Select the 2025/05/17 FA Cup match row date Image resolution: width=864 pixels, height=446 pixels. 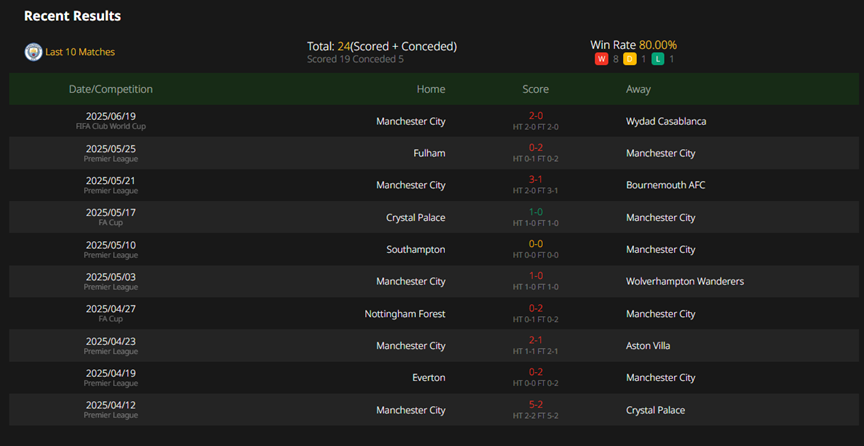click(111, 212)
